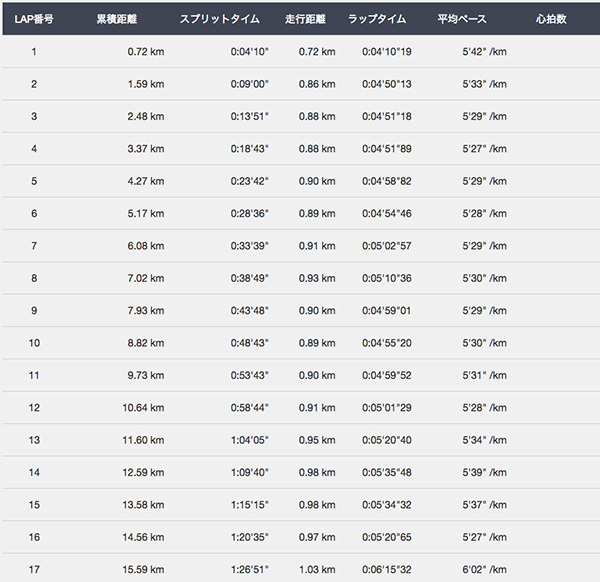
Task: Select average pace 5'37" /km
Action: 484,505
